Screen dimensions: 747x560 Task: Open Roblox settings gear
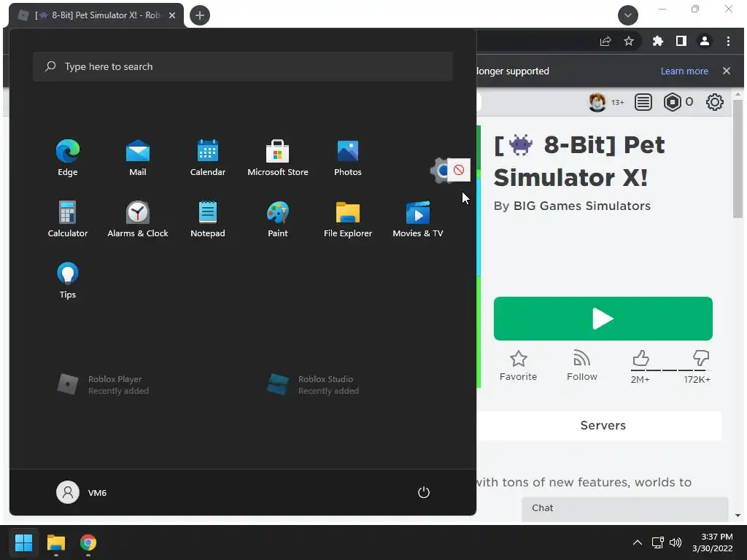pyautogui.click(x=715, y=102)
